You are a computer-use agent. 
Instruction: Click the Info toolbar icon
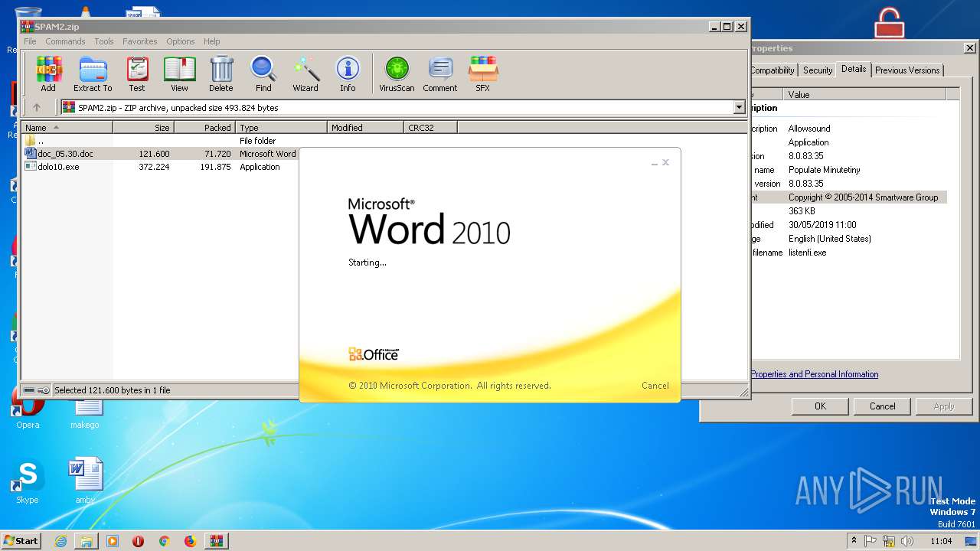pos(348,74)
